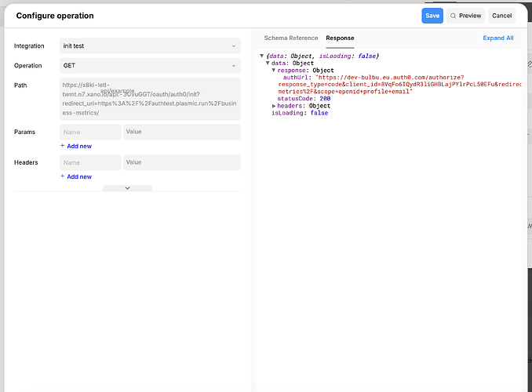Image resolution: width=532 pixels, height=392 pixels.
Task: Cancel the operation configuration
Action: pos(501,16)
